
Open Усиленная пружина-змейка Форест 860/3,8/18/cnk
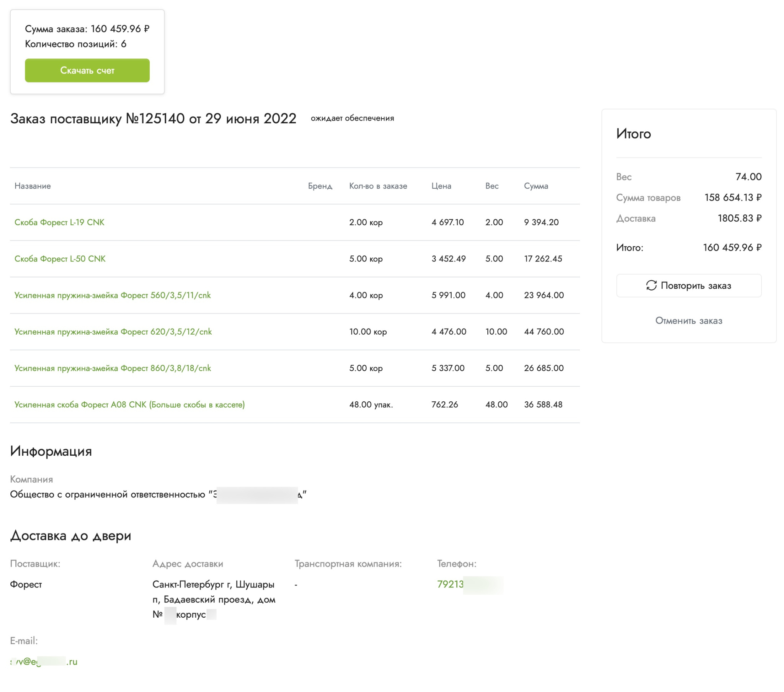click(x=113, y=368)
